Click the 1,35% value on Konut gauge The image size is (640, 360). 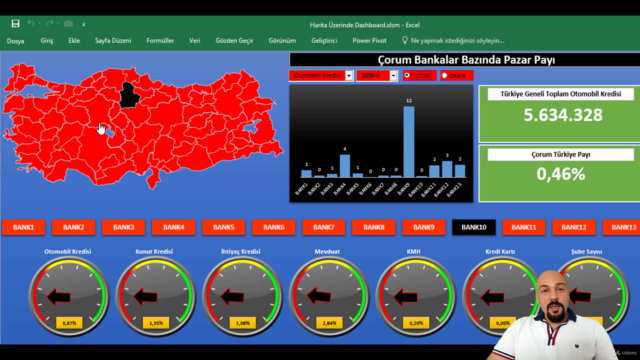pyautogui.click(x=156, y=323)
